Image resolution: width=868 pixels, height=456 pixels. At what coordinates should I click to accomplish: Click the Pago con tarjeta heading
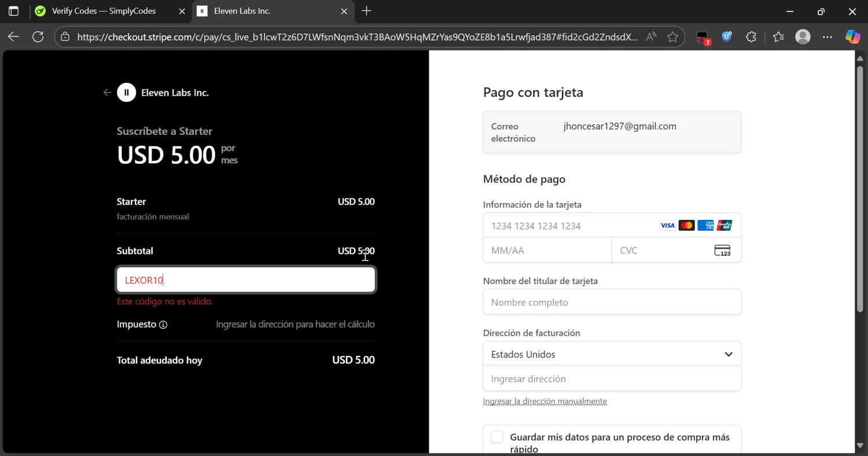(x=533, y=93)
